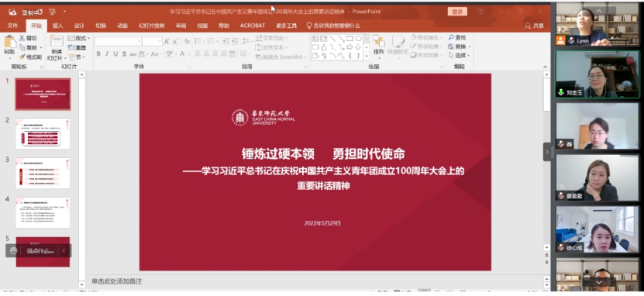
Task: Click the Login (登录) button
Action: tap(457, 12)
